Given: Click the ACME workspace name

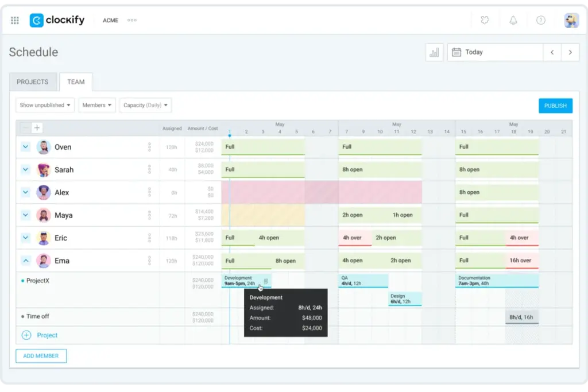Looking at the screenshot, I should click(x=111, y=20).
